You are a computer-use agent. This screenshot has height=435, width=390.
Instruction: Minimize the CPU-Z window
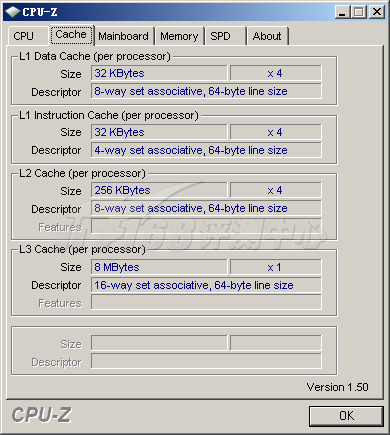click(x=342, y=12)
